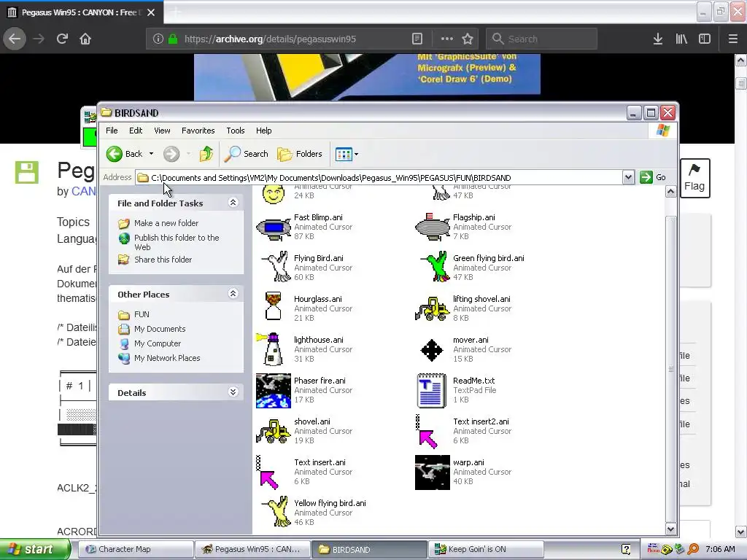Open the Help menu
Viewport: 747px width, 560px height.
pos(263,131)
